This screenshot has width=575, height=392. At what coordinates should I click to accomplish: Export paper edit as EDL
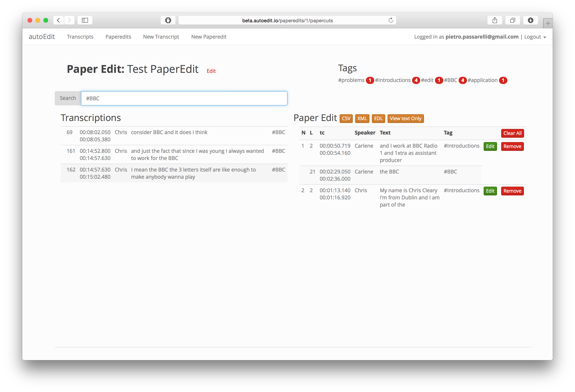tap(378, 119)
